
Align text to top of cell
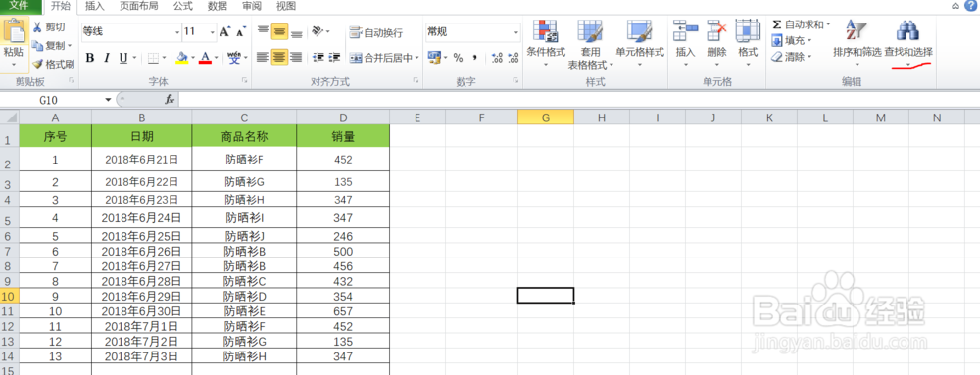pos(263,31)
